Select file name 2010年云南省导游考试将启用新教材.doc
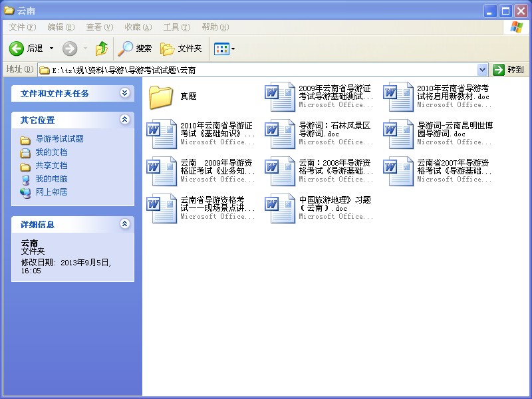Screen dimensions: 532x399 454,92
